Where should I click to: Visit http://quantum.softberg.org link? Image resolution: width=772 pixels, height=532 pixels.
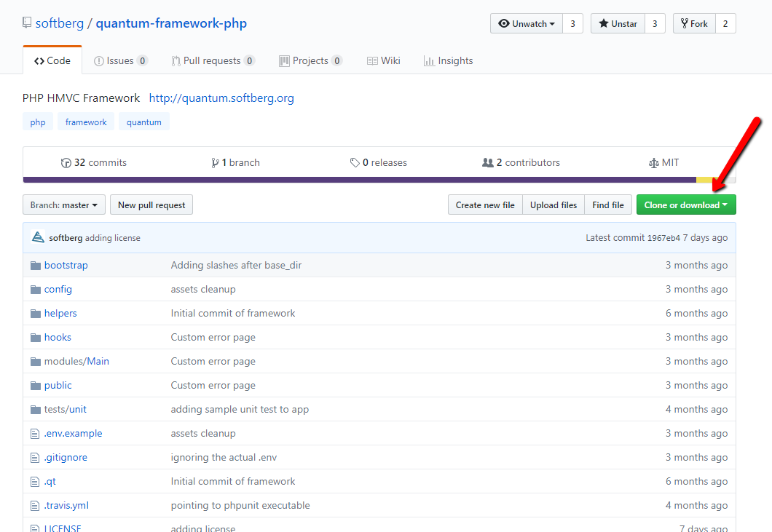coord(221,98)
